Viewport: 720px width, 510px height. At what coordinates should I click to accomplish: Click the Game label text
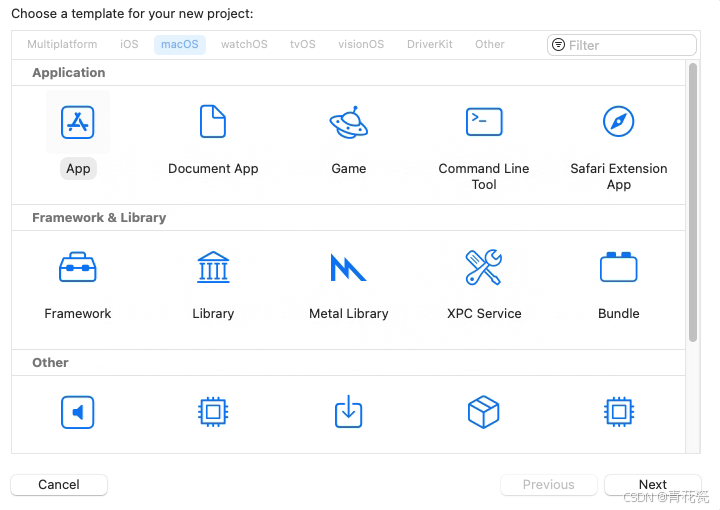(349, 168)
